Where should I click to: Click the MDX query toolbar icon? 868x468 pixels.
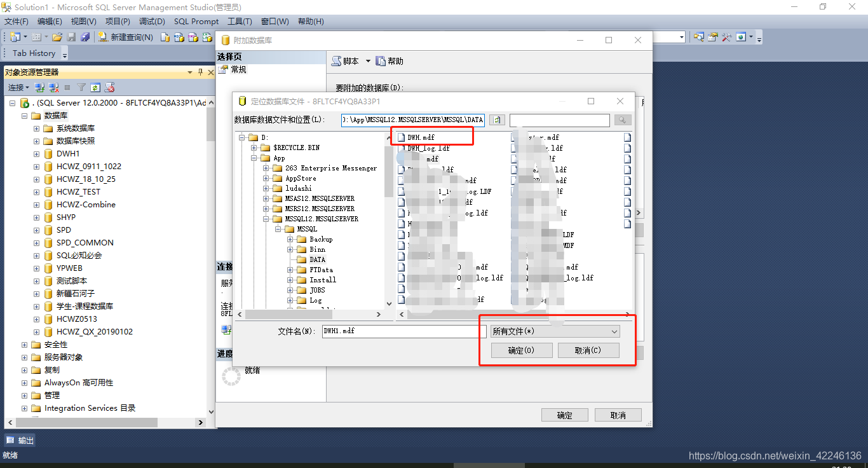click(179, 38)
